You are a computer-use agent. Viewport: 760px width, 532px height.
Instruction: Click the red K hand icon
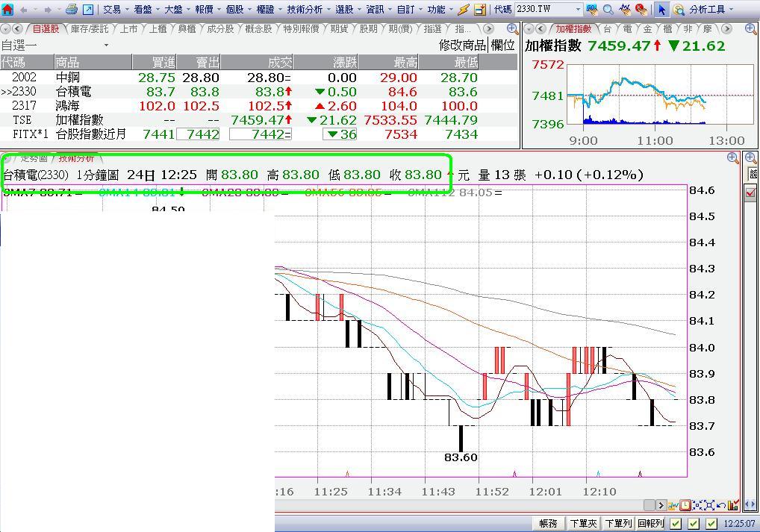[x=641, y=9]
